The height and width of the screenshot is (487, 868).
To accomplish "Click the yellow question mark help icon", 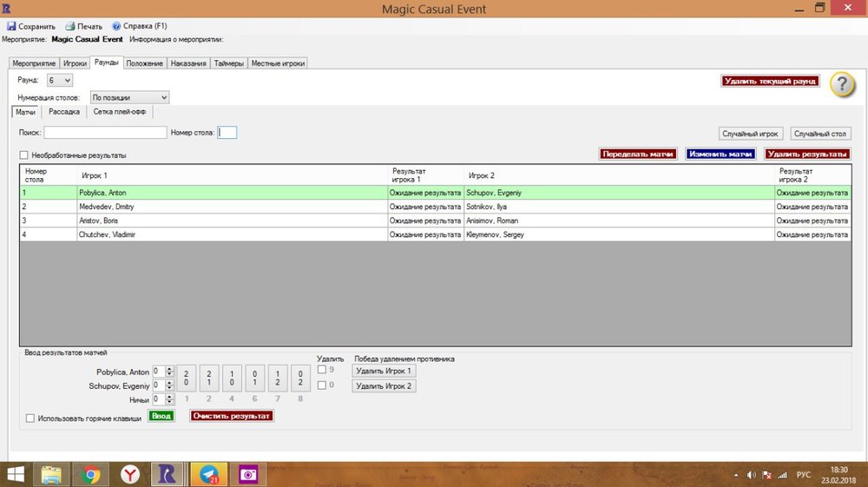I will pos(842,84).
